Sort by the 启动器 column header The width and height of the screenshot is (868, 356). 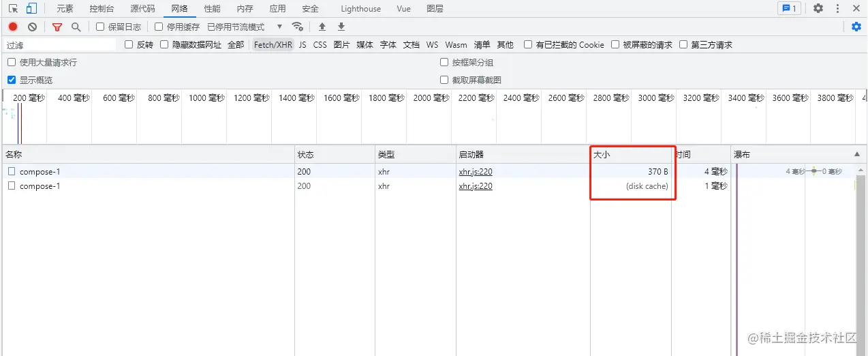[523, 155]
